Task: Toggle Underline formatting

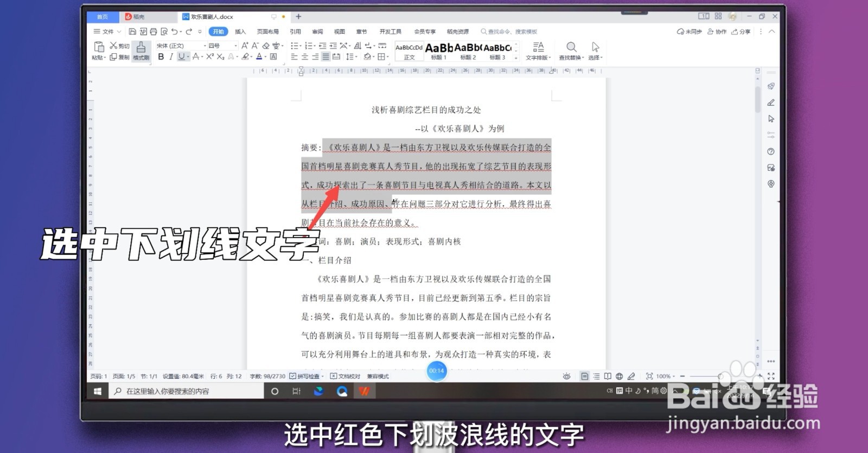Action: point(181,56)
